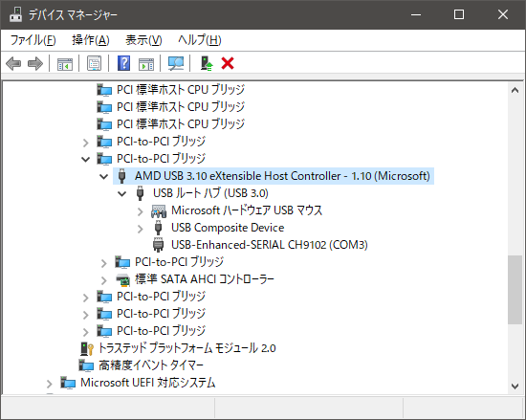Select トラステッド プラットフォーム モジュール 2.0 item
Screen dimensions: 526x420
[186, 348]
